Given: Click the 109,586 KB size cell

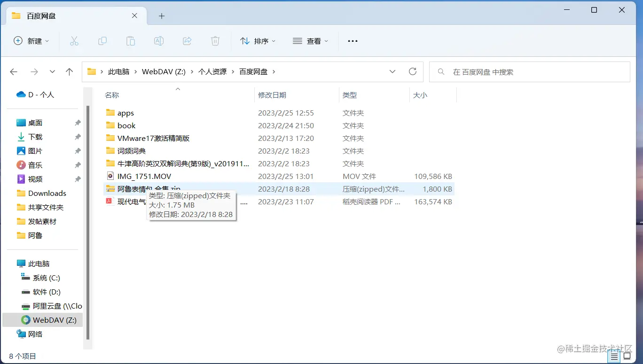Looking at the screenshot, I should point(433,176).
